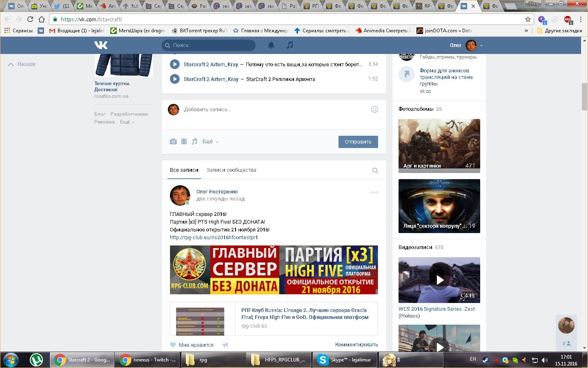Viewport: 588px width, 368px height.
Task: Open author 'Олег Нестеренко' profile link
Action: tap(217, 191)
